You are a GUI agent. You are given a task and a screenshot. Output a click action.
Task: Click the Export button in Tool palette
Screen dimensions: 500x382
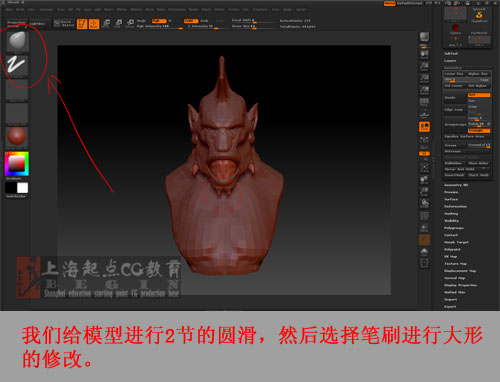450,306
